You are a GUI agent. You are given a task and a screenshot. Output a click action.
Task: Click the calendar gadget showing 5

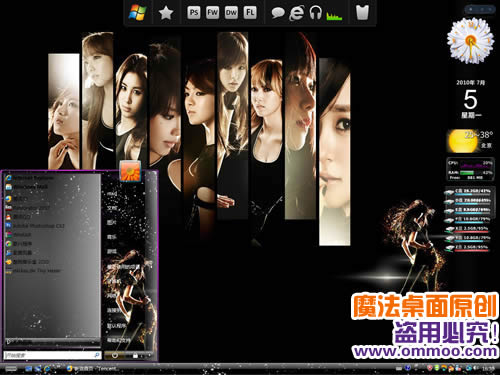pos(471,99)
